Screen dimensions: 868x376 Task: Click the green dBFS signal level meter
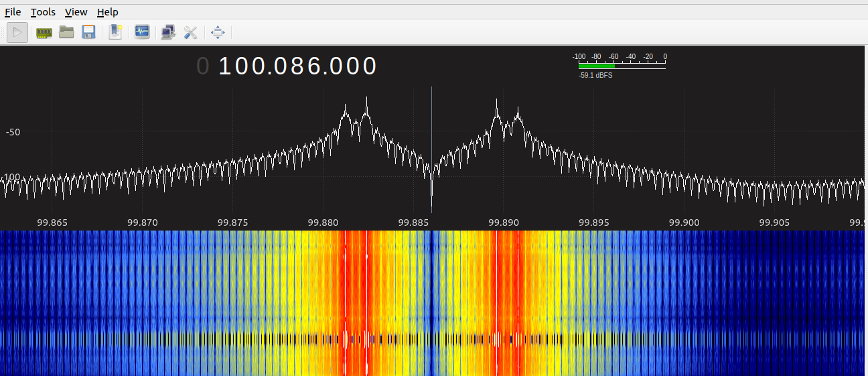597,66
